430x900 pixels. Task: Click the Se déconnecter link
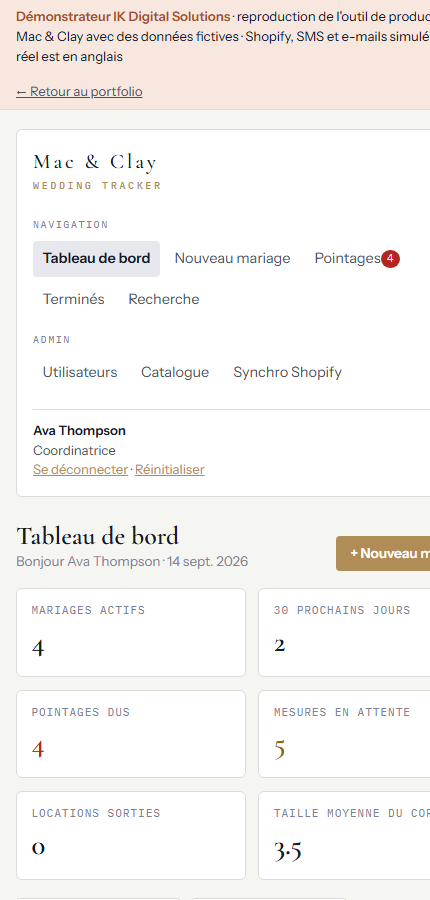pyautogui.click(x=80, y=470)
